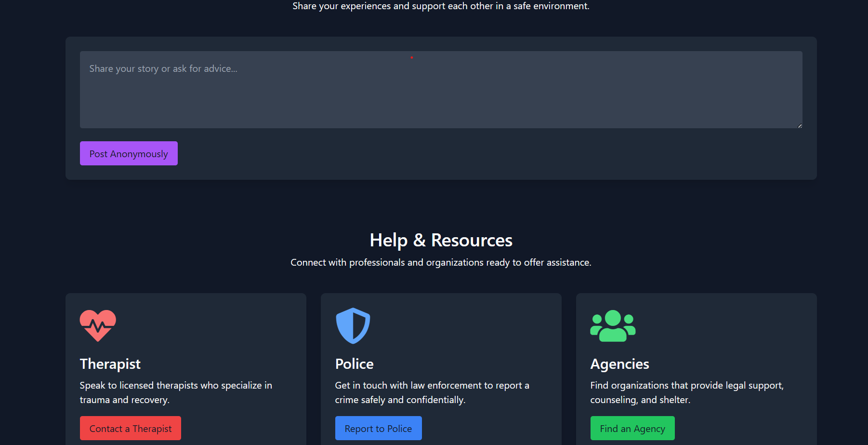Click the Therapist card heading
The height and width of the screenshot is (445, 868).
click(x=110, y=364)
